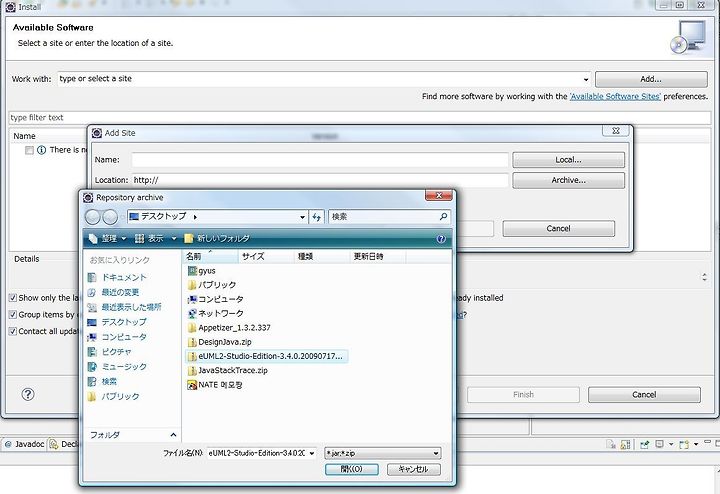
Task: Open the 表示 views dropdown
Action: [x=156, y=238]
